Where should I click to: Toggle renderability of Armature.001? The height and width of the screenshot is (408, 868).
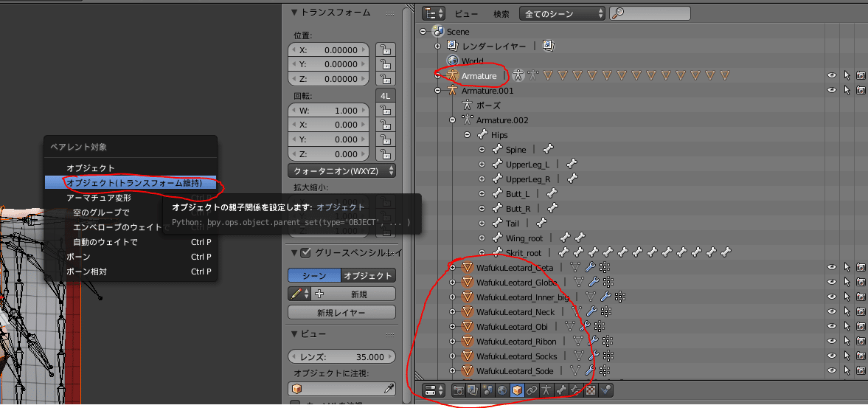pyautogui.click(x=861, y=90)
